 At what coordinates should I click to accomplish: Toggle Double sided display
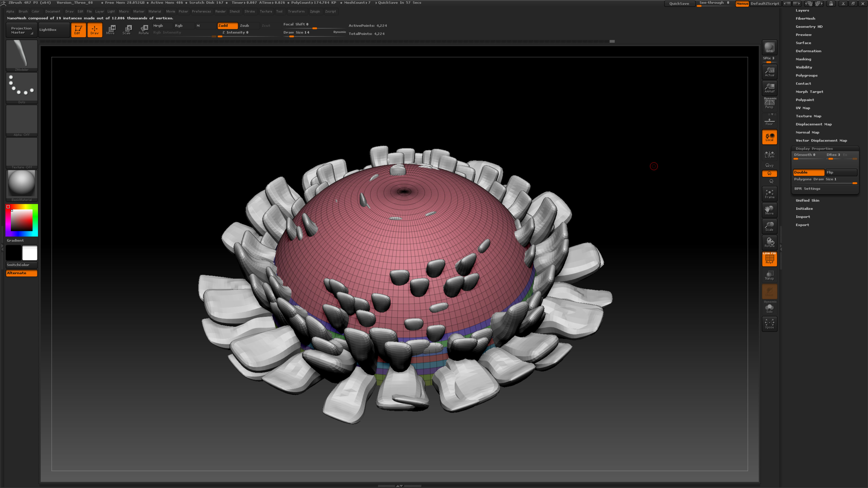(808, 172)
